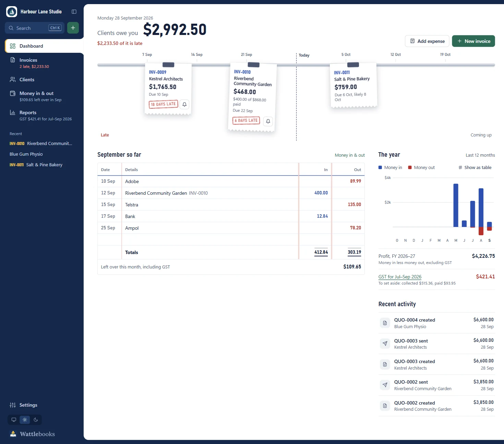Click the 6 DAYS LATE stamp

coord(246,120)
